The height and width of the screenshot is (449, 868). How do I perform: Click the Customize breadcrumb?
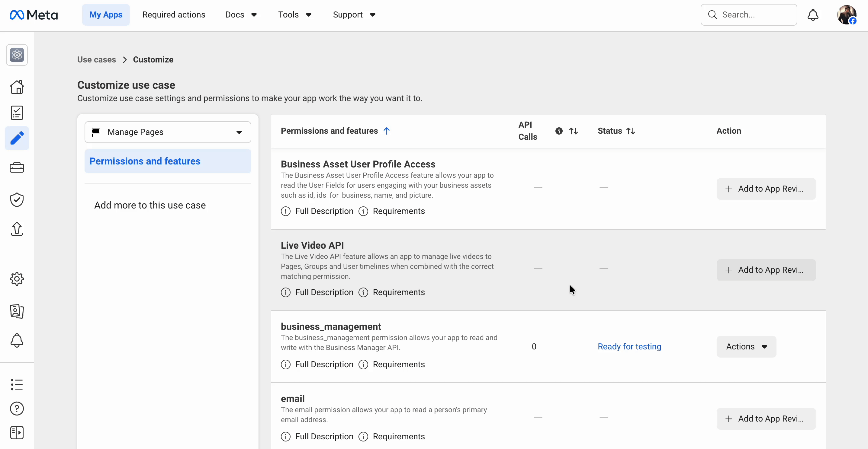tap(153, 59)
